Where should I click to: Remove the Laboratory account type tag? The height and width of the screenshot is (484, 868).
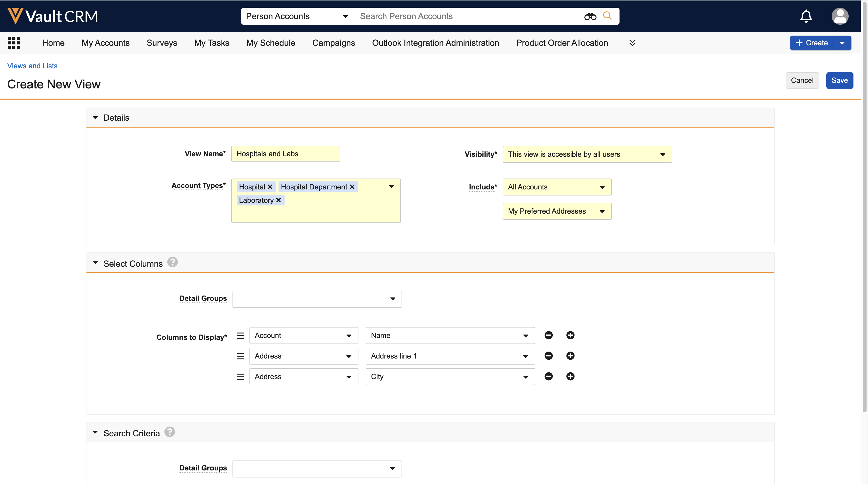(x=278, y=200)
